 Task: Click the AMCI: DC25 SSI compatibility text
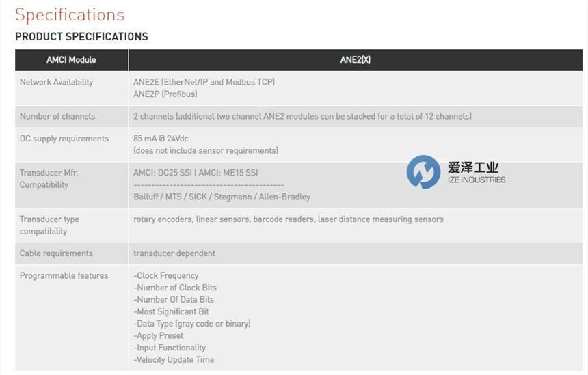[162, 173]
